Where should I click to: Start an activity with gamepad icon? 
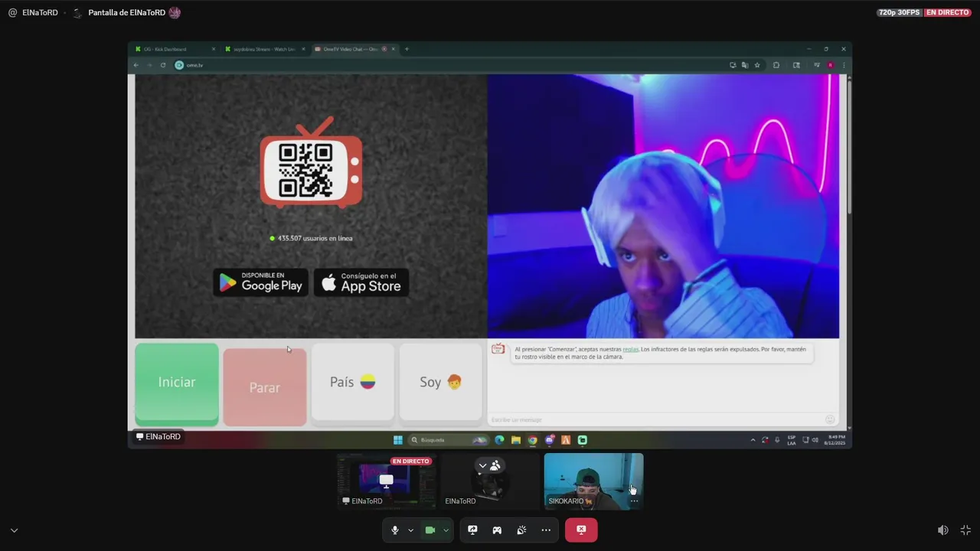497,530
